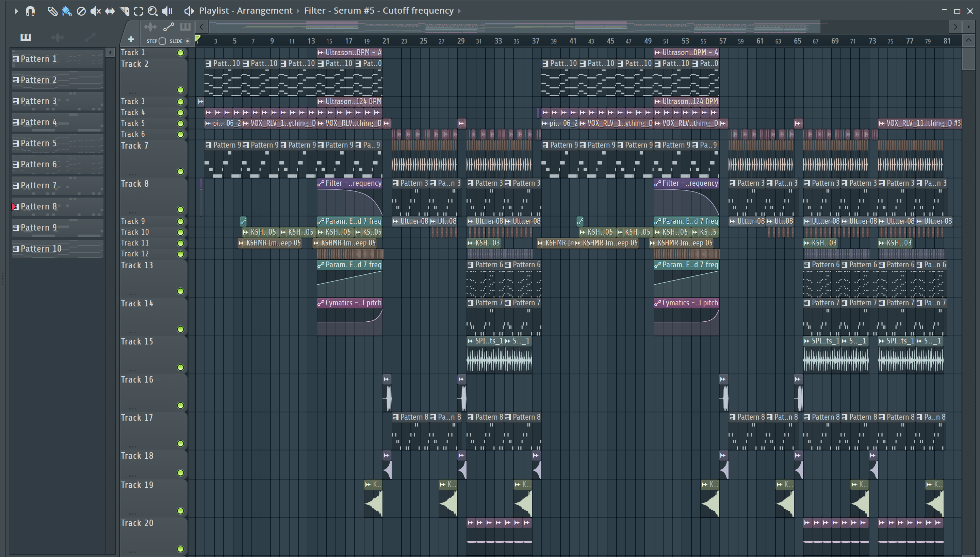Filter audio clips with waveform icon
The height and width of the screenshot is (557, 980).
click(150, 27)
